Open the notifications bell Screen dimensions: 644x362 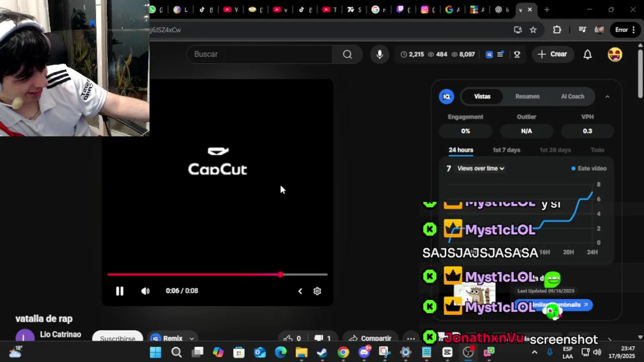point(588,54)
